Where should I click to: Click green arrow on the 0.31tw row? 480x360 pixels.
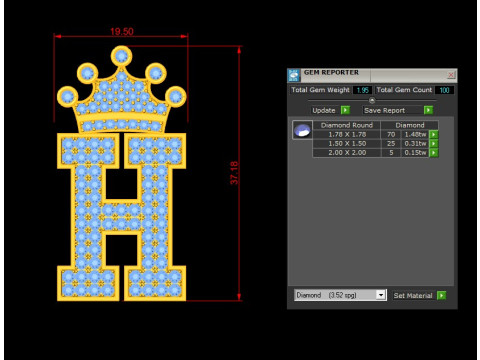click(434, 144)
